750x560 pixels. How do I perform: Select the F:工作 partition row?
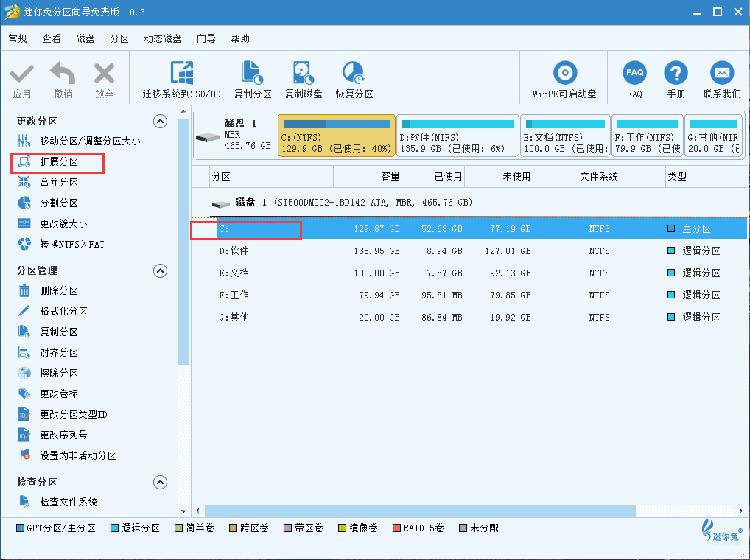tap(469, 295)
